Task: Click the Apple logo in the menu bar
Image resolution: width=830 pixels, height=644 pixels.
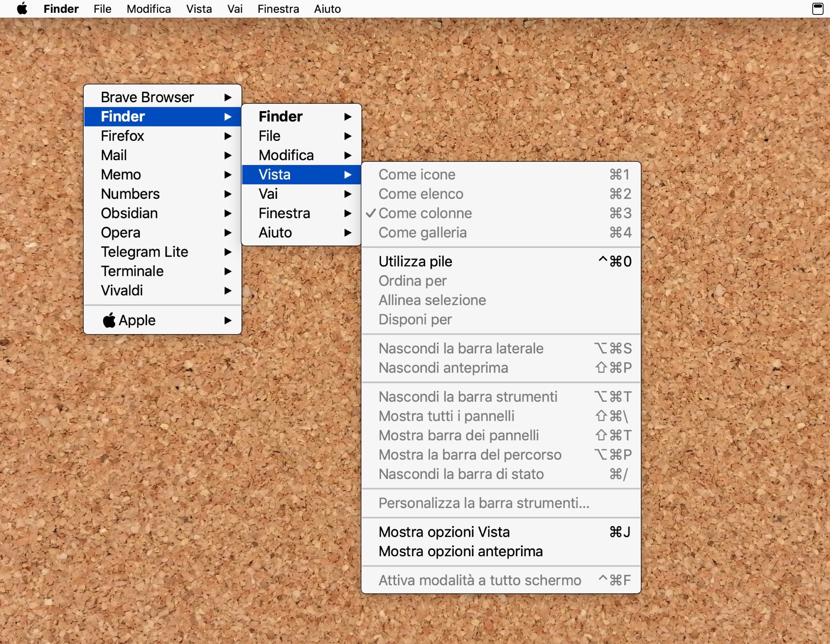Action: pyautogui.click(x=22, y=9)
